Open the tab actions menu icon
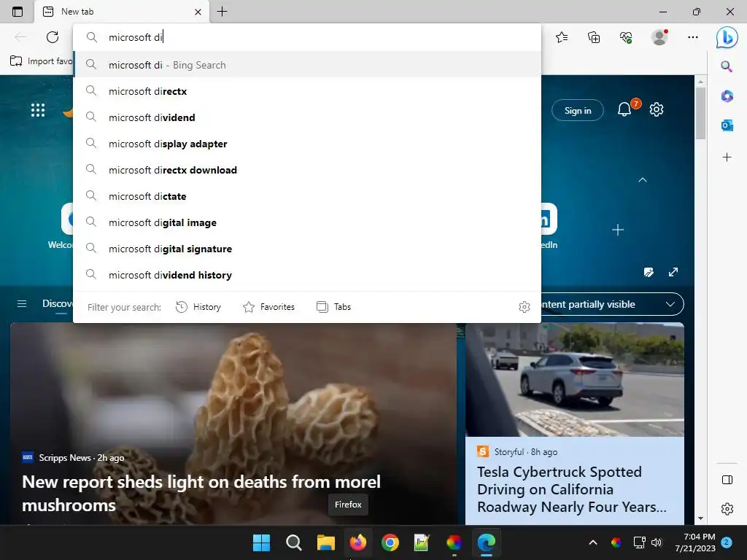The image size is (747, 560). (18, 12)
